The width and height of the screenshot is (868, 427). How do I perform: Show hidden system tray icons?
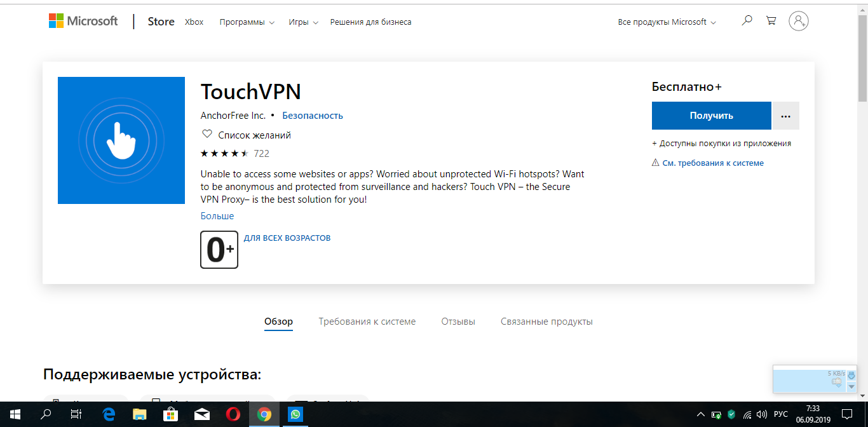(x=701, y=414)
